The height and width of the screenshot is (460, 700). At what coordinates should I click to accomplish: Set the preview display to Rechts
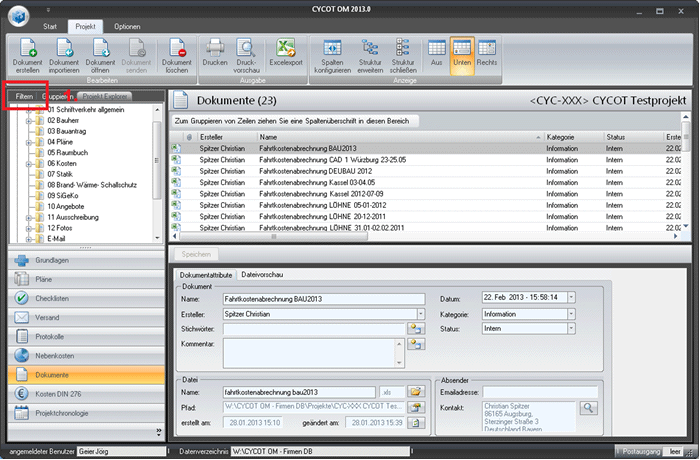click(487, 53)
